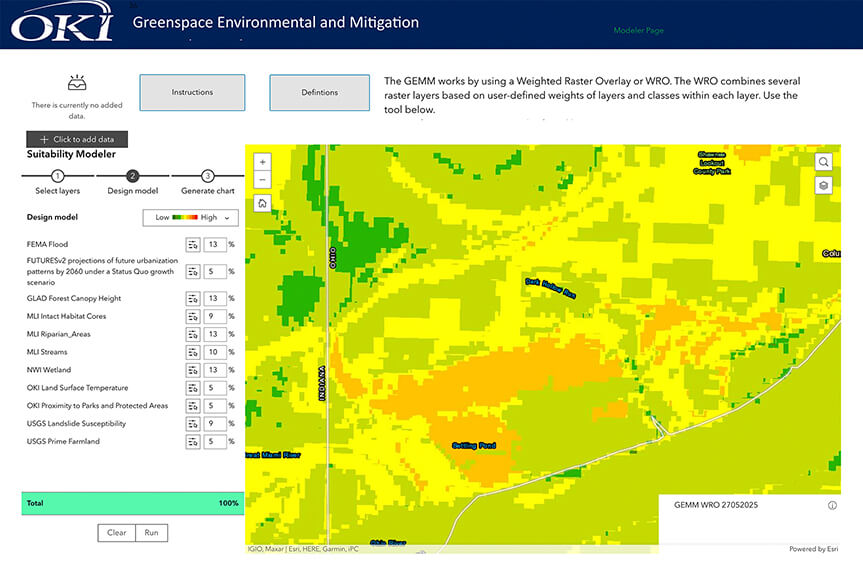Viewport: 863px width, 578px height.
Task: Open the Modeler Page link
Action: click(638, 30)
